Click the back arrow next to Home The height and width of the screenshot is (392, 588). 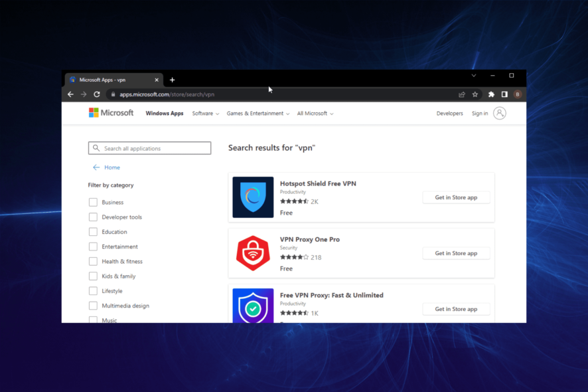coord(96,167)
